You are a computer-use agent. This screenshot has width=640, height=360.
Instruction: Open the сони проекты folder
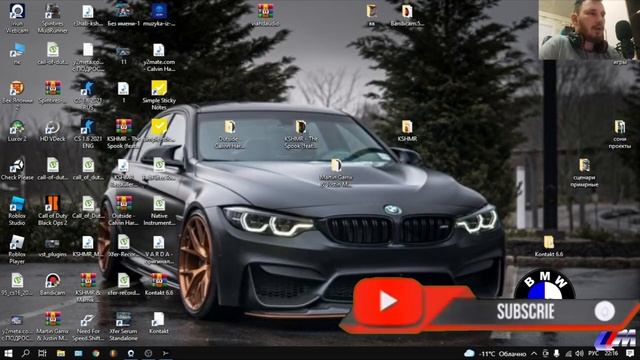click(620, 134)
